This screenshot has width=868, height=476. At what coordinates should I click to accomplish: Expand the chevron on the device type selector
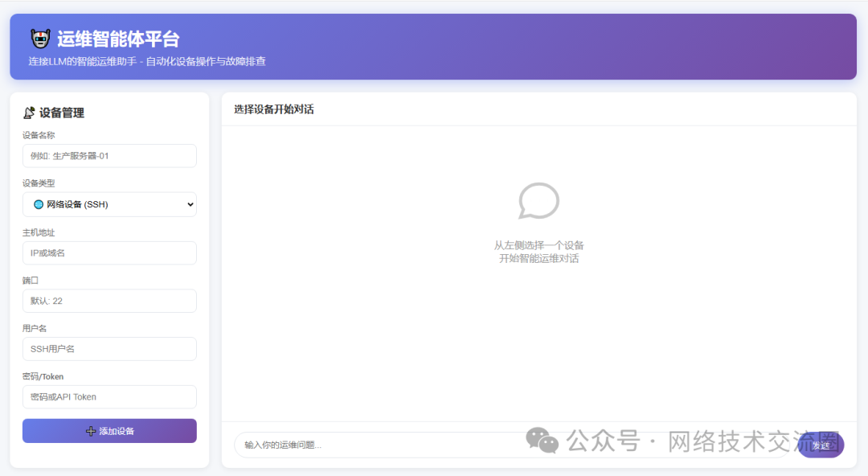[x=190, y=204]
